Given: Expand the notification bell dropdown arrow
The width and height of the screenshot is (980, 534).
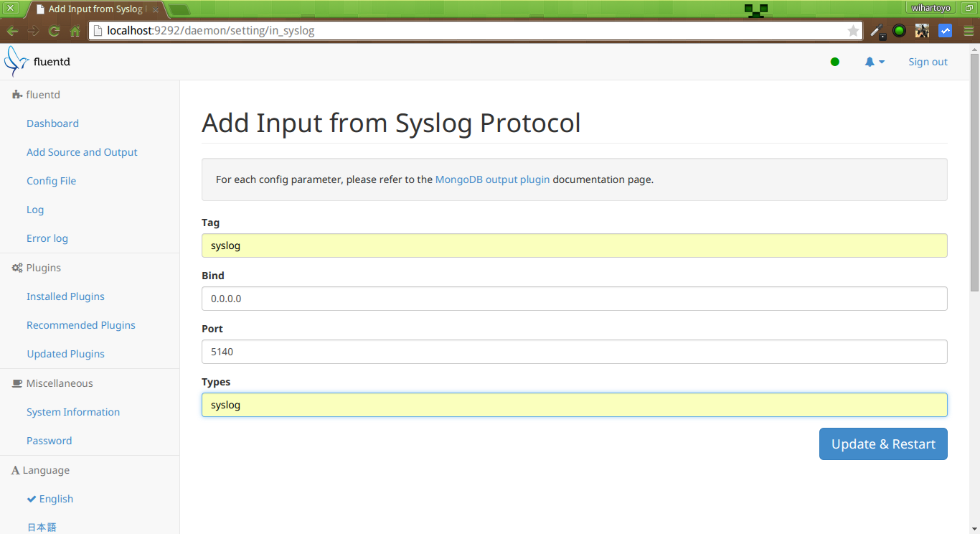Looking at the screenshot, I should [881, 63].
